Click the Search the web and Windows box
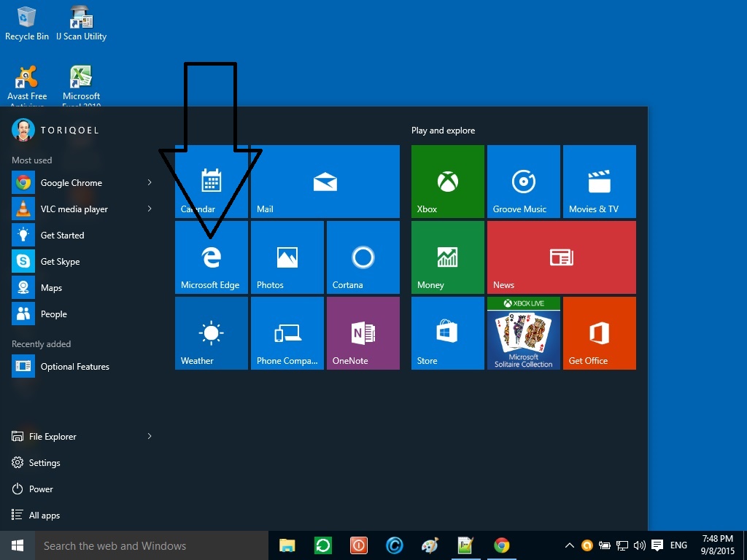This screenshot has width=747, height=560. point(152,545)
